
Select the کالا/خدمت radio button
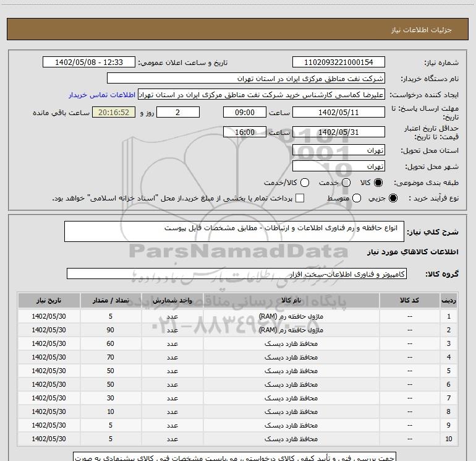[x=305, y=183]
